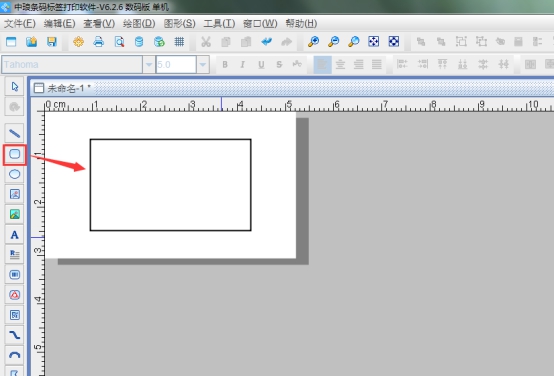554x376 pixels.
Task: Expand the Tahoma font name dropdown
Action: pos(149,64)
